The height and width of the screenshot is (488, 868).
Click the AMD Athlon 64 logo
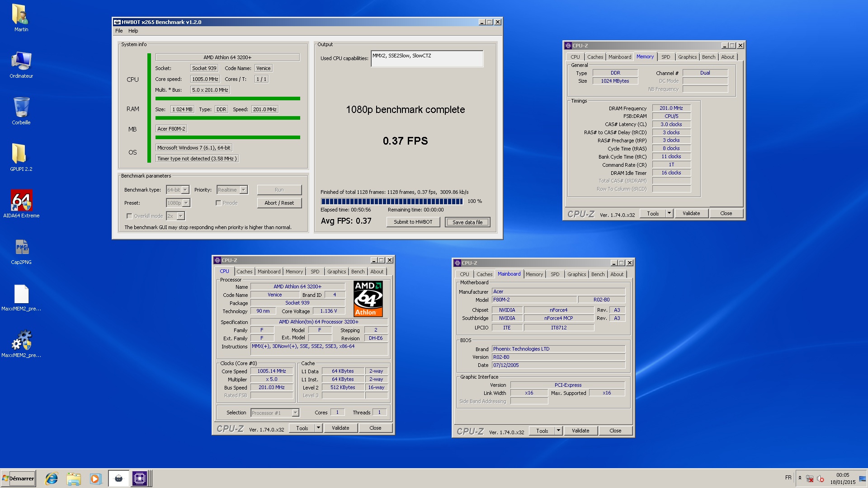point(368,299)
